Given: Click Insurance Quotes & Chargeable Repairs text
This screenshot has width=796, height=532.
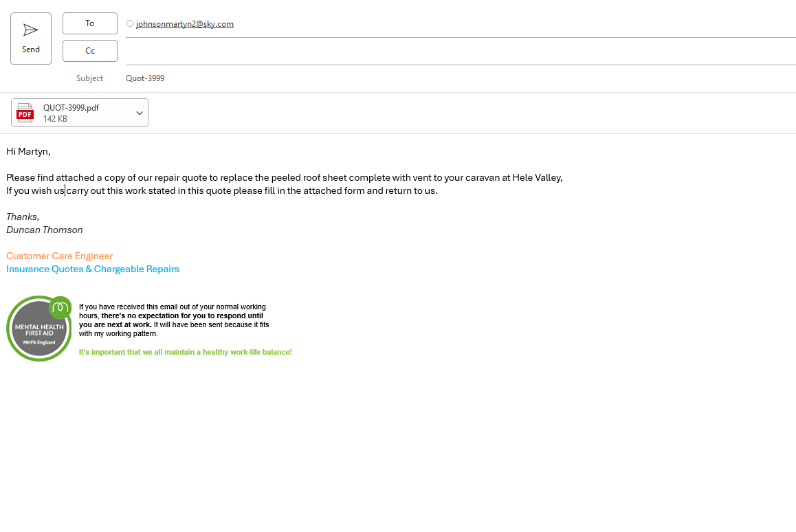Looking at the screenshot, I should pyautogui.click(x=92, y=269).
